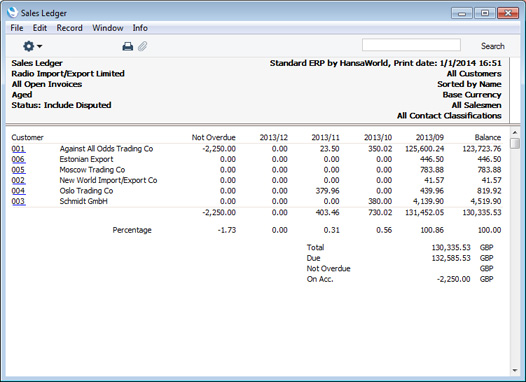Open the gear operations menu
Screen dimensions: 526x382
[32, 46]
